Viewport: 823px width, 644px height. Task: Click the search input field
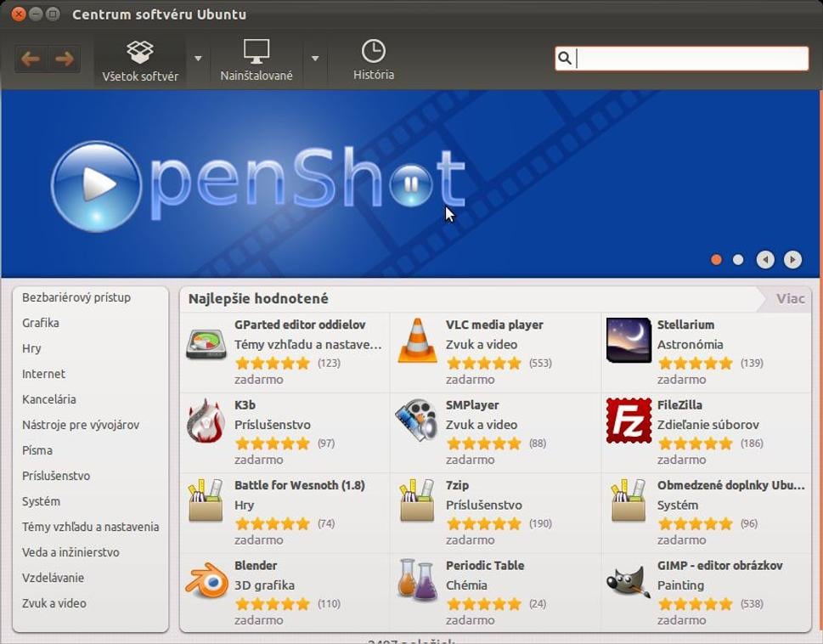(681, 59)
